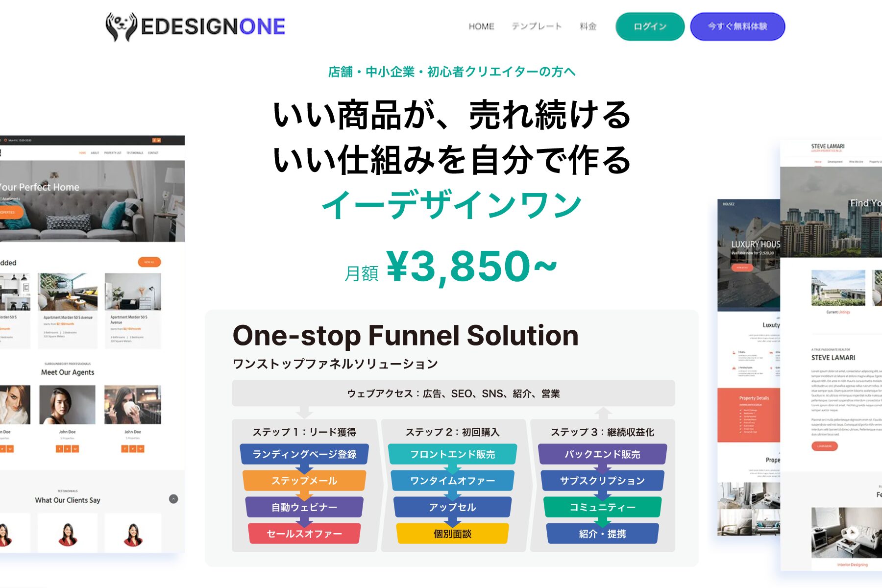
Task: Click the round scroll-up icon near testimonials
Action: click(x=173, y=499)
